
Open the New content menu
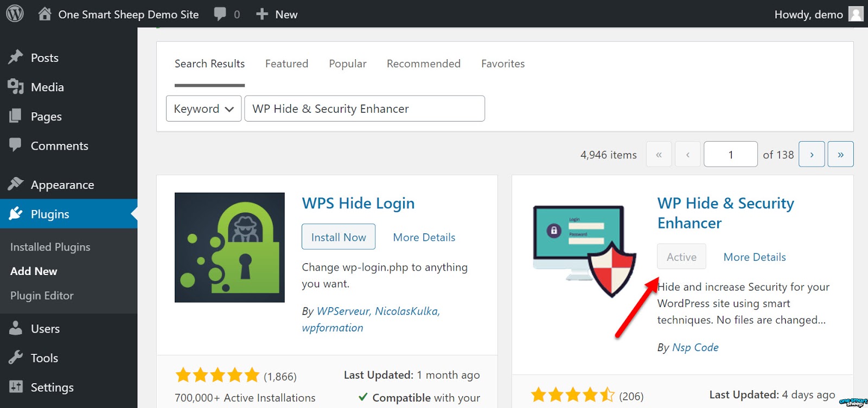277,14
